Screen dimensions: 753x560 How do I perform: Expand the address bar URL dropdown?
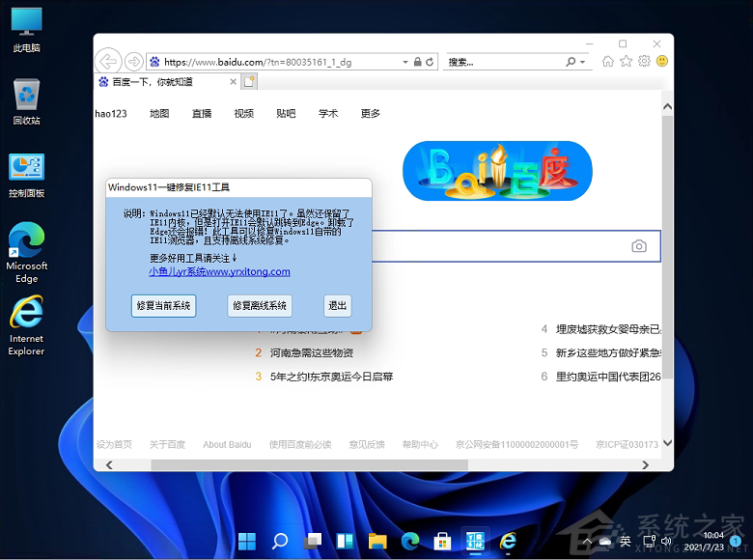tap(405, 62)
